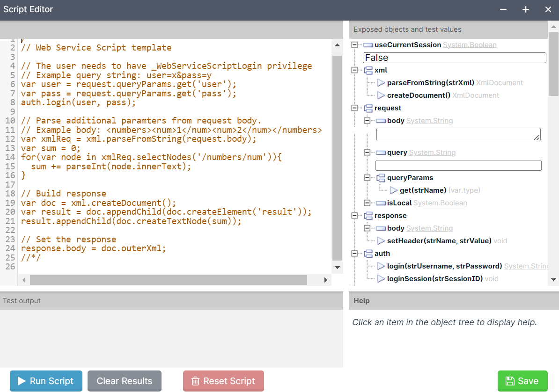
Task: Select get(strName) in the object tree
Action: [x=423, y=190]
